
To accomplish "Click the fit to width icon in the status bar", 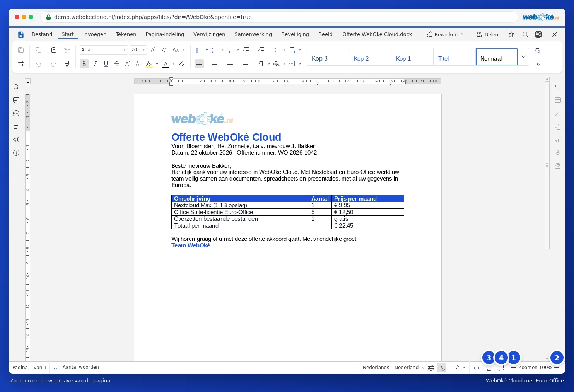I will [x=501, y=368].
